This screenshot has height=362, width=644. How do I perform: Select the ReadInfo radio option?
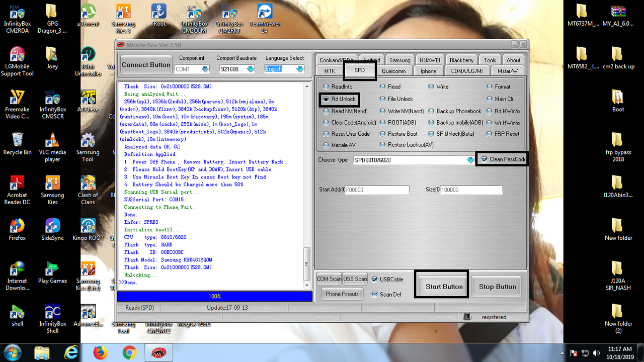(338, 87)
